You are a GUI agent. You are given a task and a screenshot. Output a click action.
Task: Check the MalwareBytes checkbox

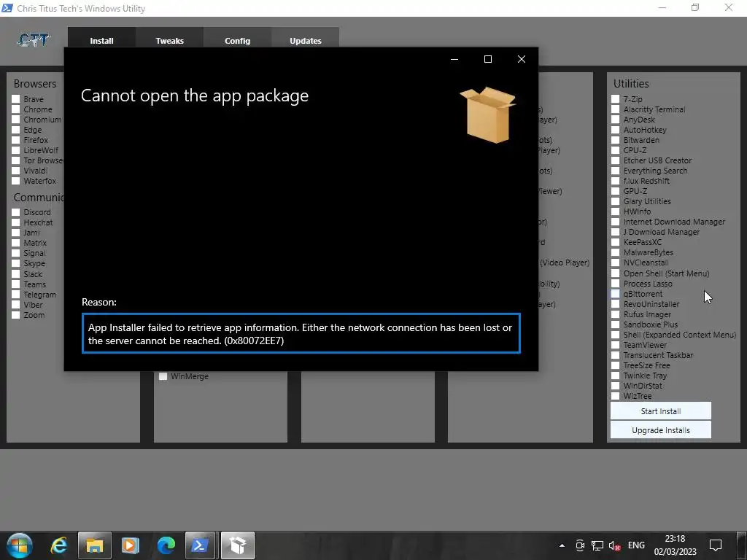[x=616, y=252]
